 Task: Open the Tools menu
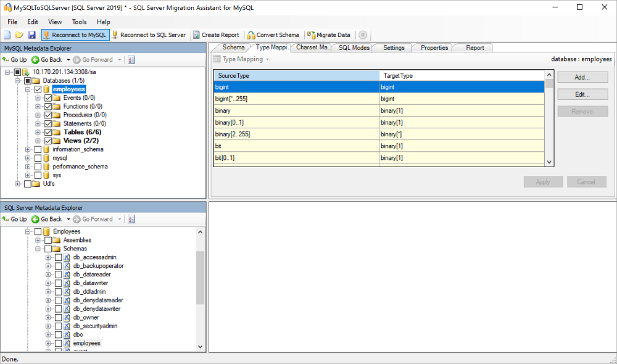tap(79, 22)
